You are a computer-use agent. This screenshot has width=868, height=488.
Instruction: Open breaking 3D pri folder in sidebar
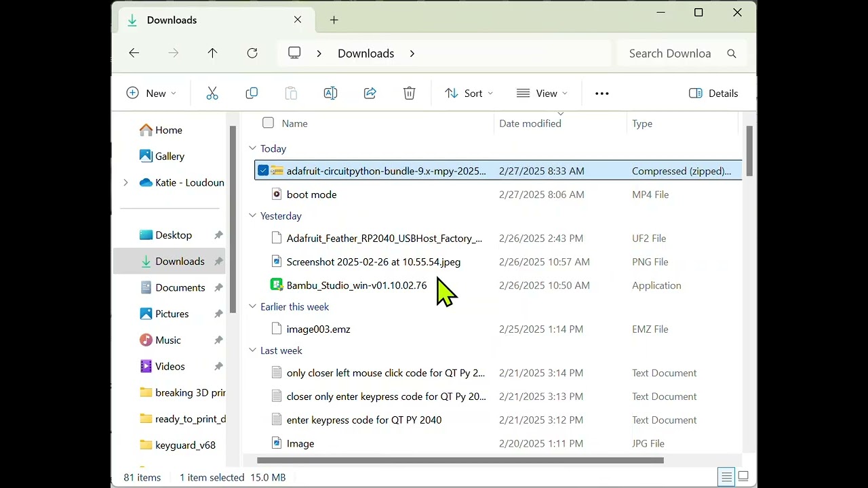pos(182,392)
